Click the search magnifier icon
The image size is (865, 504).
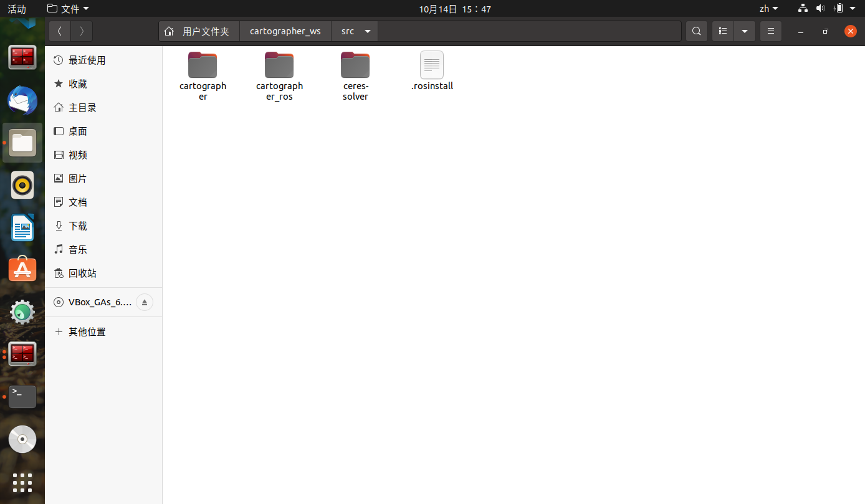[x=697, y=31]
